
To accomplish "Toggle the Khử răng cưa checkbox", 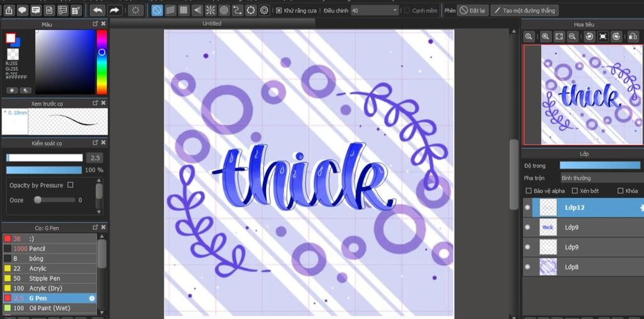I will click(x=279, y=11).
